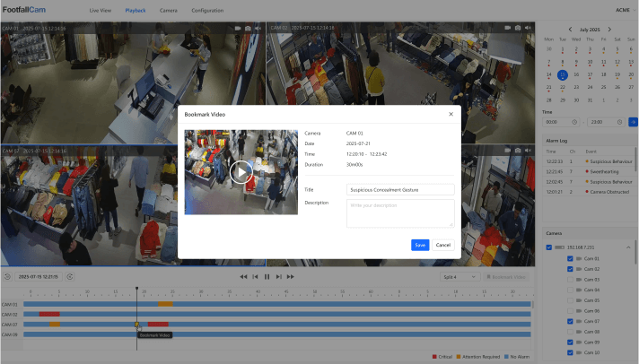
Task: Click the Description text area
Action: pos(400,213)
